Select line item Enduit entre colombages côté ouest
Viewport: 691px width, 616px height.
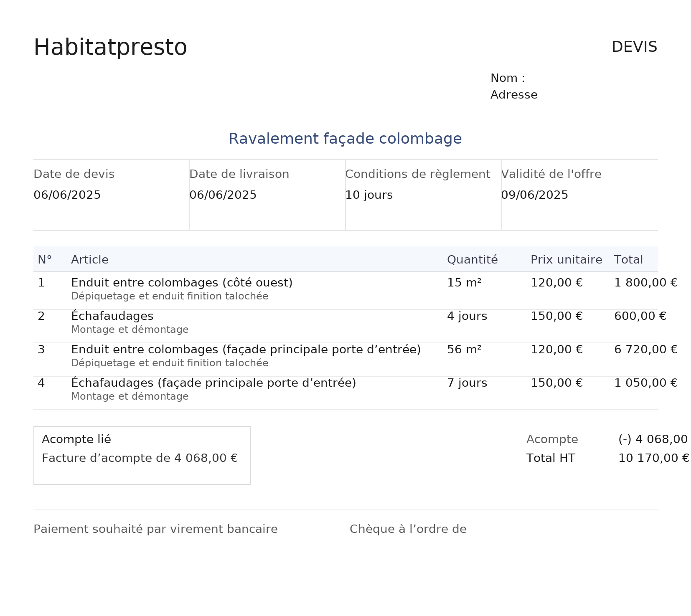182,282
